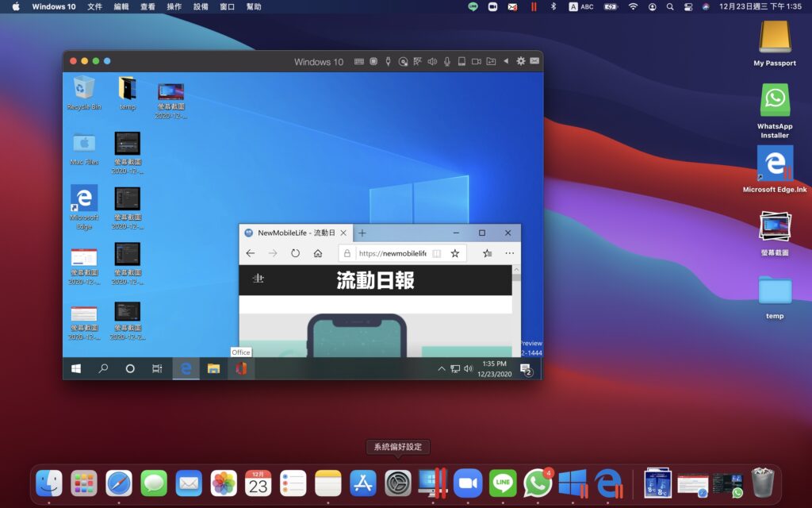This screenshot has width=812, height=508.
Task: Open Cortana circle on Windows taskbar
Action: pos(130,368)
